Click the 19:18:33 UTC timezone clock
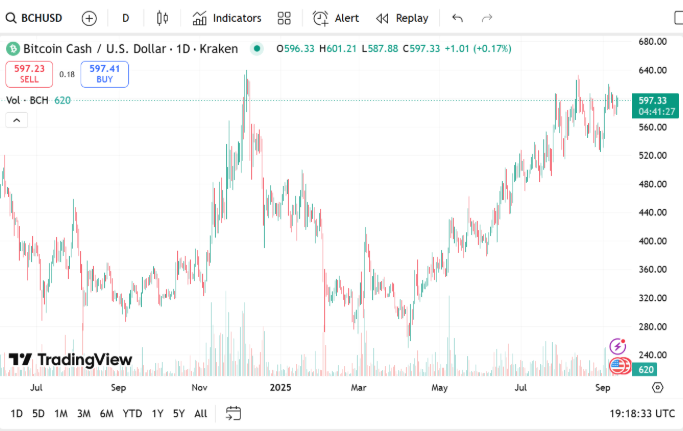This screenshot has height=431, width=683. [x=642, y=414]
